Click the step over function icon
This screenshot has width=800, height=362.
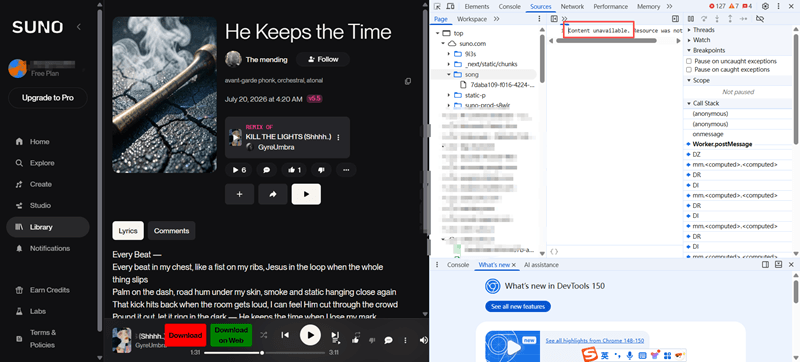click(704, 19)
